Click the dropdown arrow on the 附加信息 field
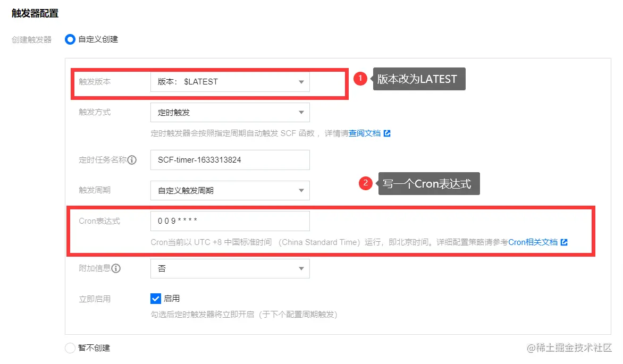The height and width of the screenshot is (364, 623). point(301,268)
